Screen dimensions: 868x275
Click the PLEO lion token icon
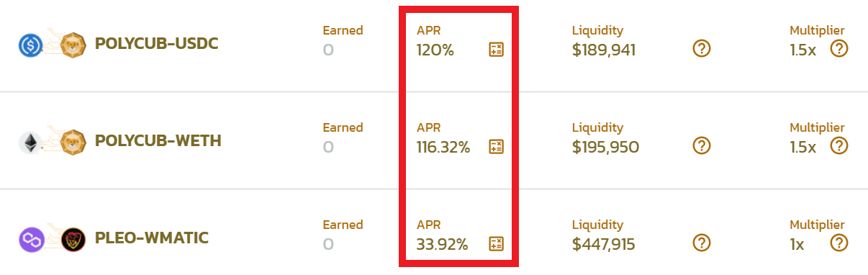[x=73, y=238]
